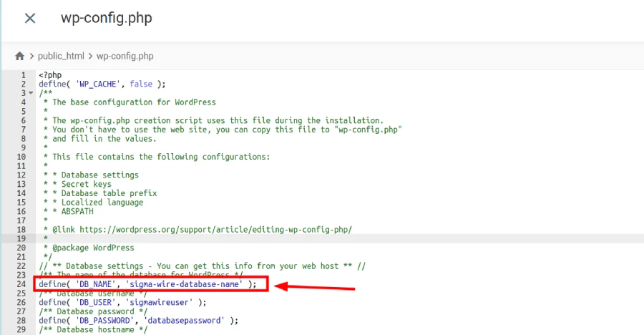Screen dimensions: 644x335
Task: Click the highlighted empty comment line 19
Action: tap(215, 238)
